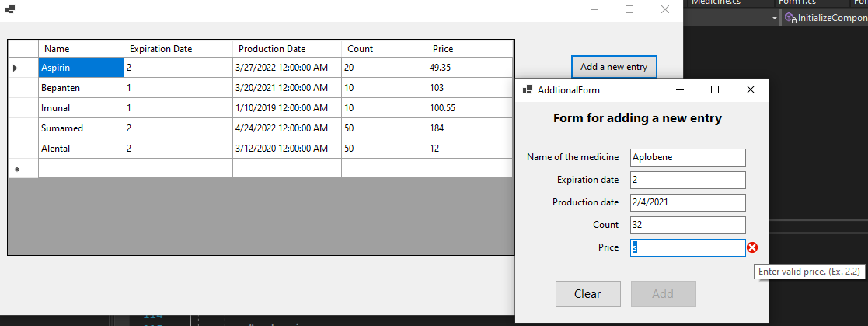
Task: Click the 103 price cell
Action: 470,88
